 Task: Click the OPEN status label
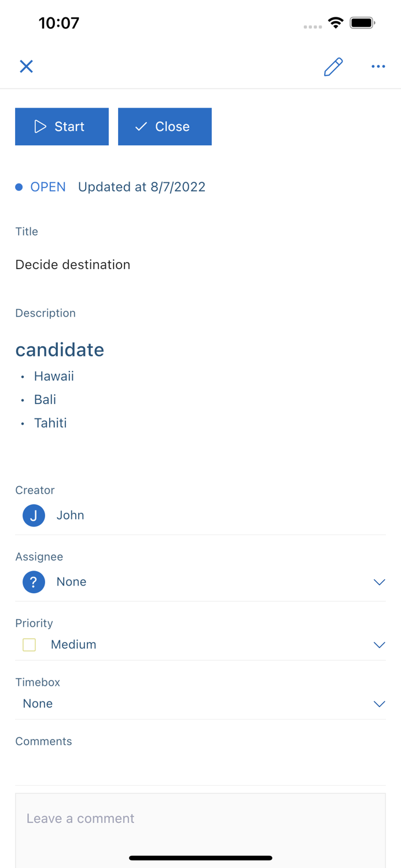[48, 187]
